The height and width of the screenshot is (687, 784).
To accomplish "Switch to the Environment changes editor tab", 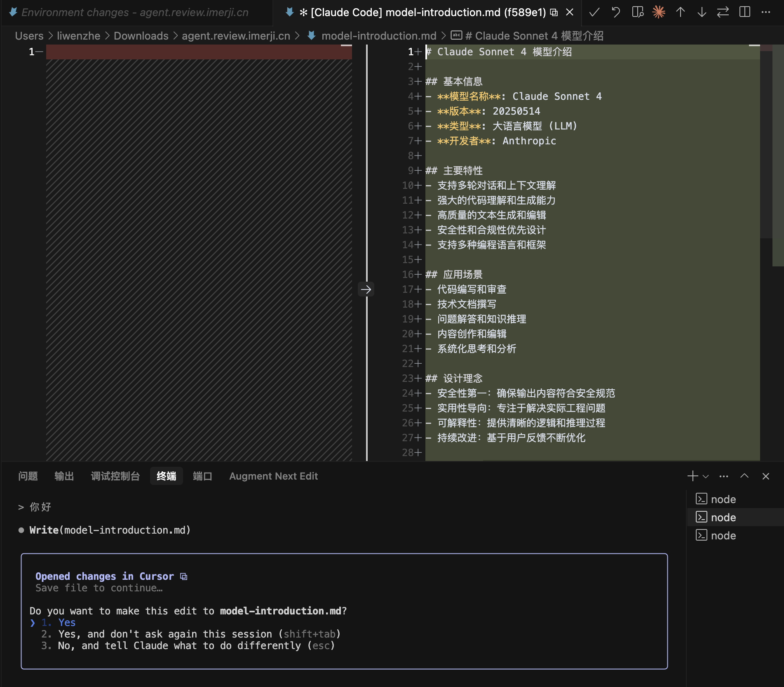I will click(134, 12).
